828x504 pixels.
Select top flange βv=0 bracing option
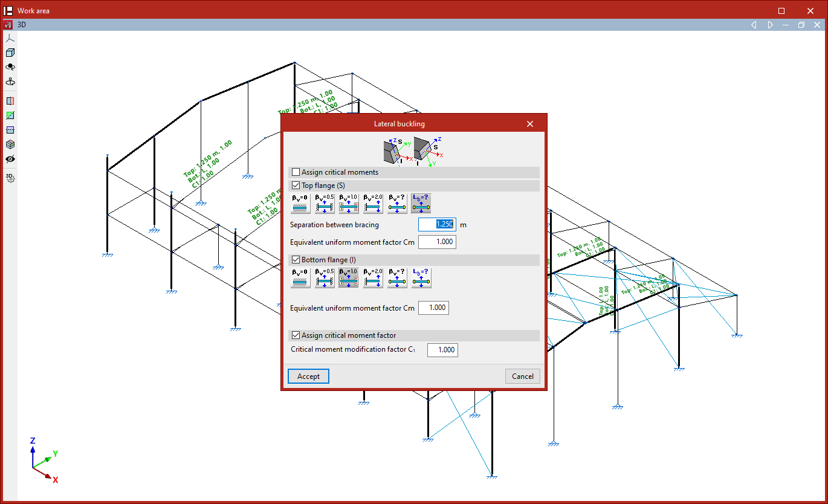click(x=300, y=204)
